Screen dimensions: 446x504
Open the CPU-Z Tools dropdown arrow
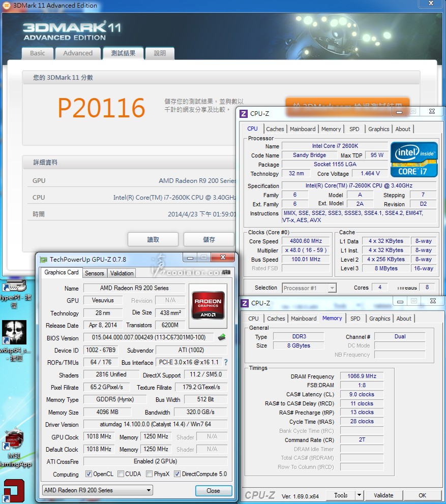360,495
